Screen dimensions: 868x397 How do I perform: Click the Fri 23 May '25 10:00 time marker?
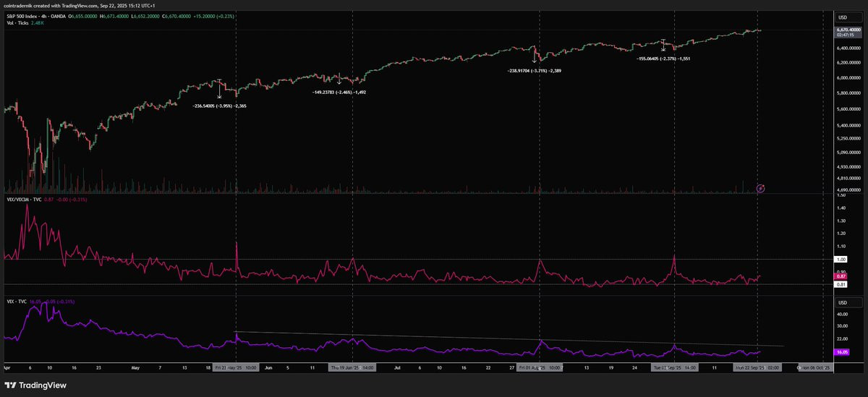pos(237,367)
